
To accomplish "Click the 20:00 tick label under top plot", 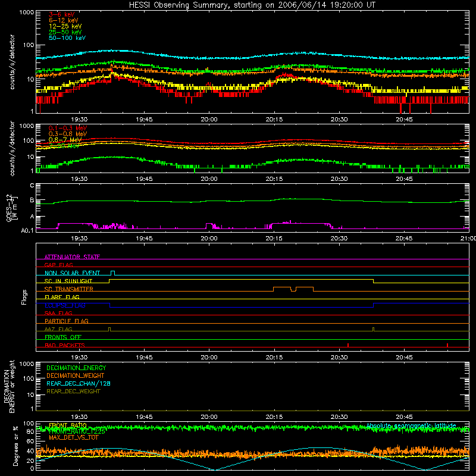I will tap(209, 120).
